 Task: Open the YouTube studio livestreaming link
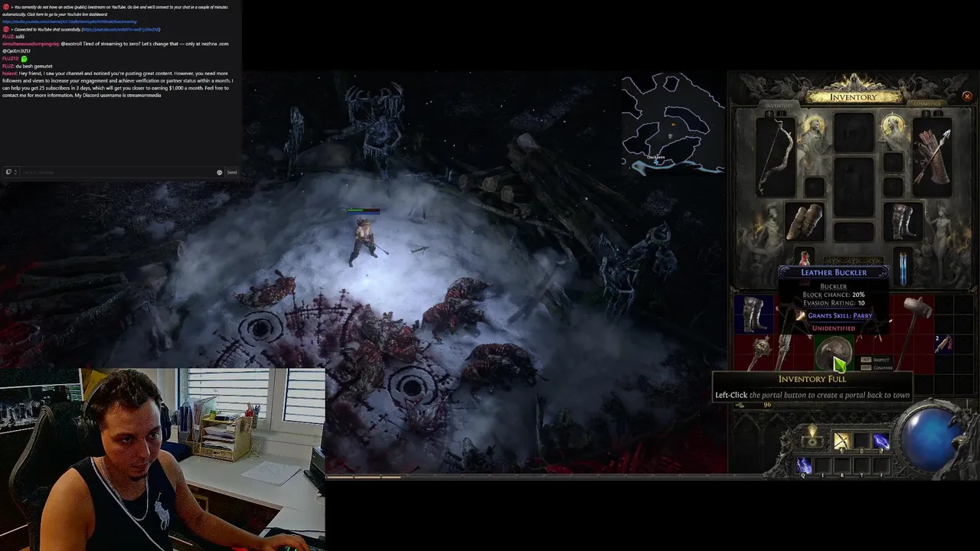(70, 21)
